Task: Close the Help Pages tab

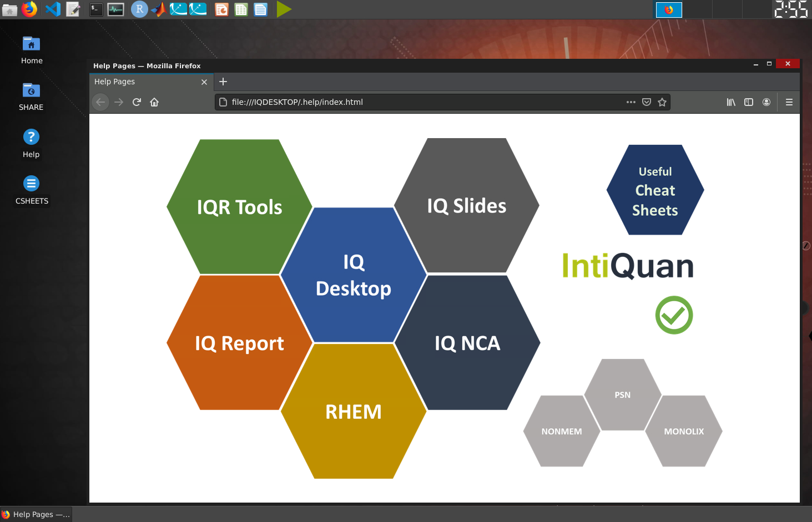Action: (204, 82)
